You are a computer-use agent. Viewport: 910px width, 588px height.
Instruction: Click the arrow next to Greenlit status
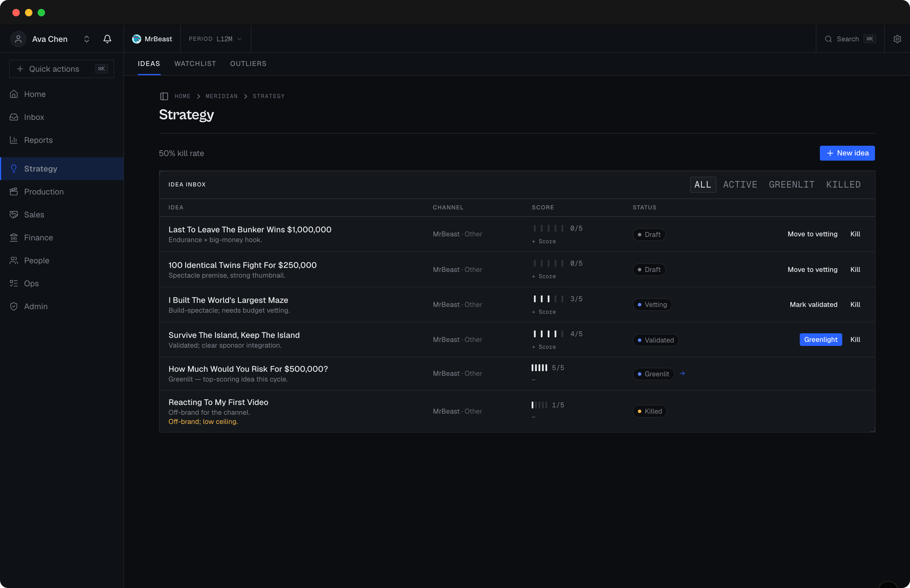coord(682,373)
